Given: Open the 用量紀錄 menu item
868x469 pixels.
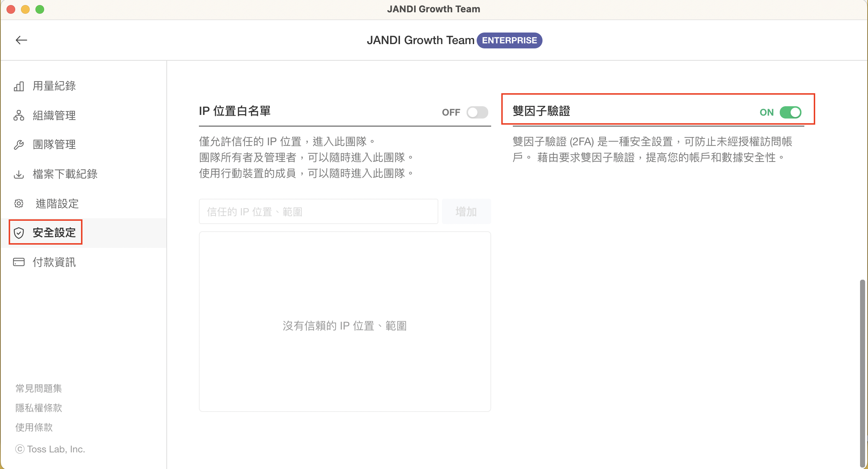Looking at the screenshot, I should click(x=54, y=86).
